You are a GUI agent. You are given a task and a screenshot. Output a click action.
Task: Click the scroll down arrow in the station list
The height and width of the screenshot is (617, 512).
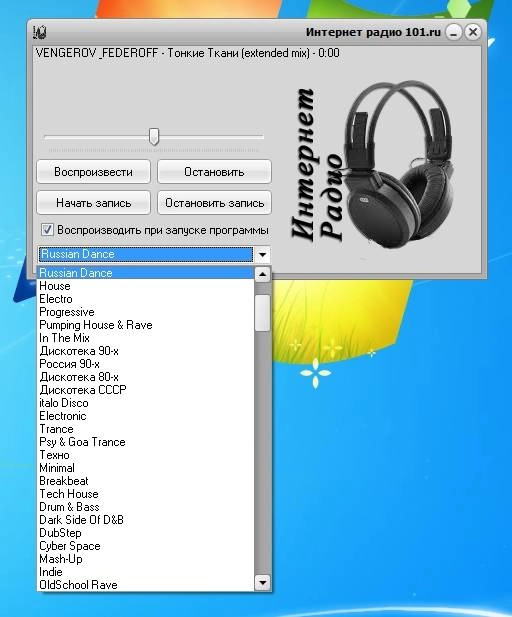point(262,582)
